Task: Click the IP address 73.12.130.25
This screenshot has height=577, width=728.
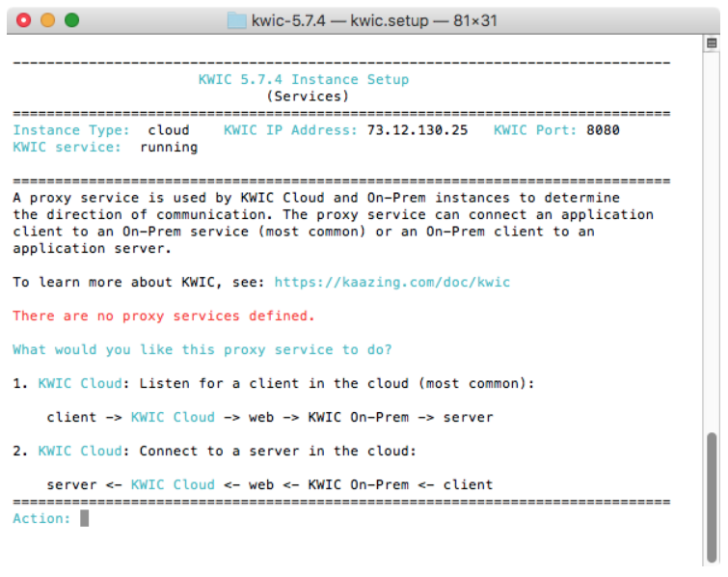Action: (x=418, y=130)
